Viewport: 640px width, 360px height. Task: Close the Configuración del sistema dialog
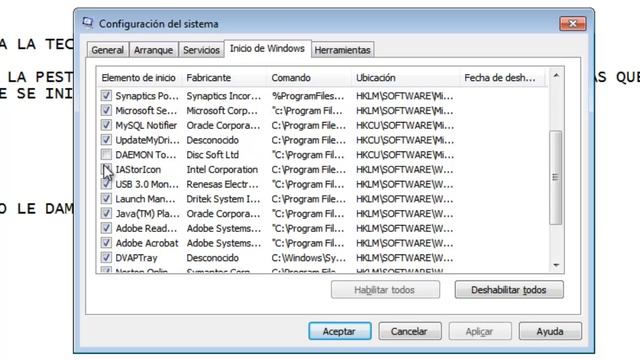tap(573, 24)
